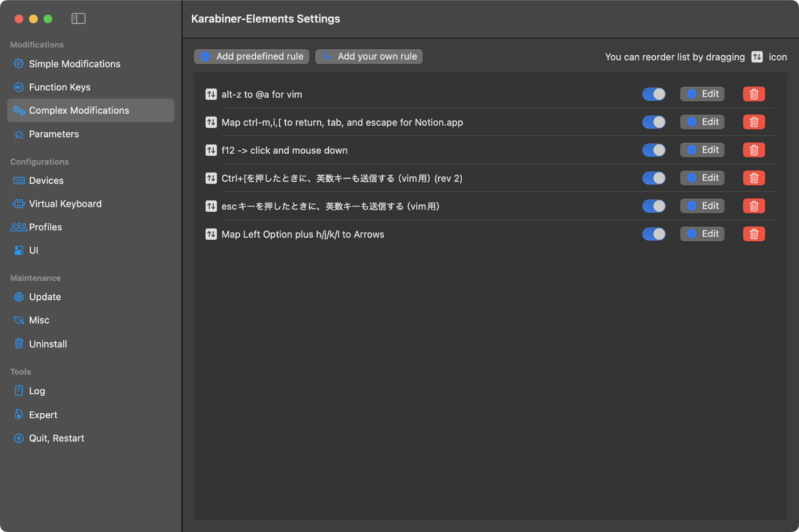The image size is (799, 532).
Task: Click the bolt icon beside Quit, Restart
Action: [18, 438]
